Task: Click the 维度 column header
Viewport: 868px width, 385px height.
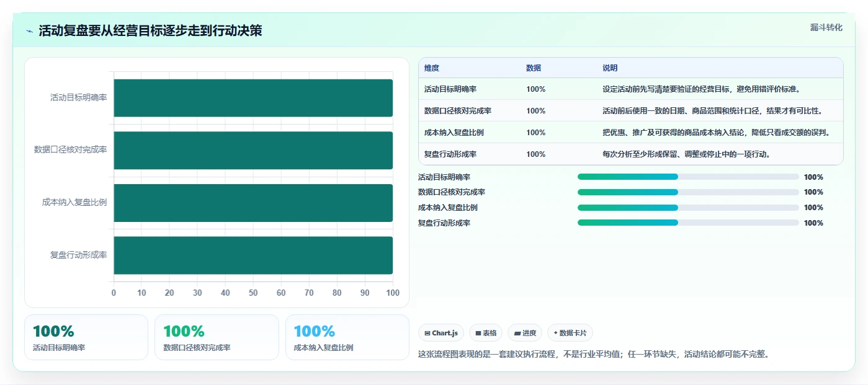Action: (432, 68)
